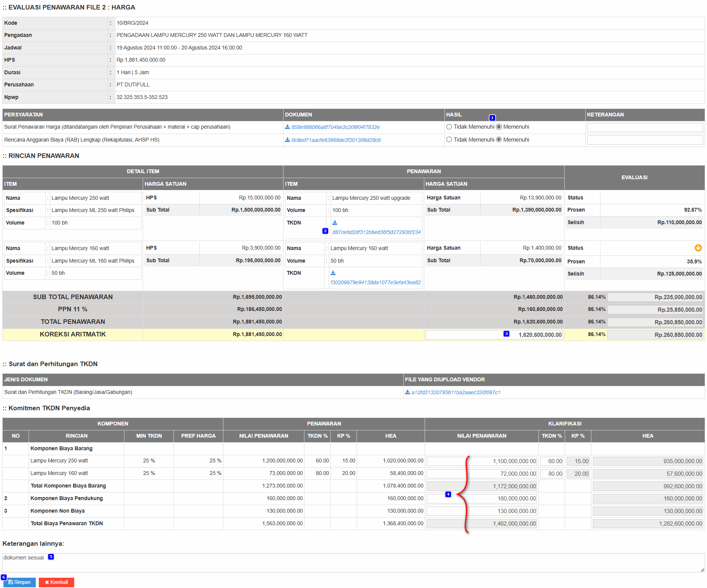
Task: Click the Keterangan lainnya text area
Action: pyautogui.click(x=353, y=563)
